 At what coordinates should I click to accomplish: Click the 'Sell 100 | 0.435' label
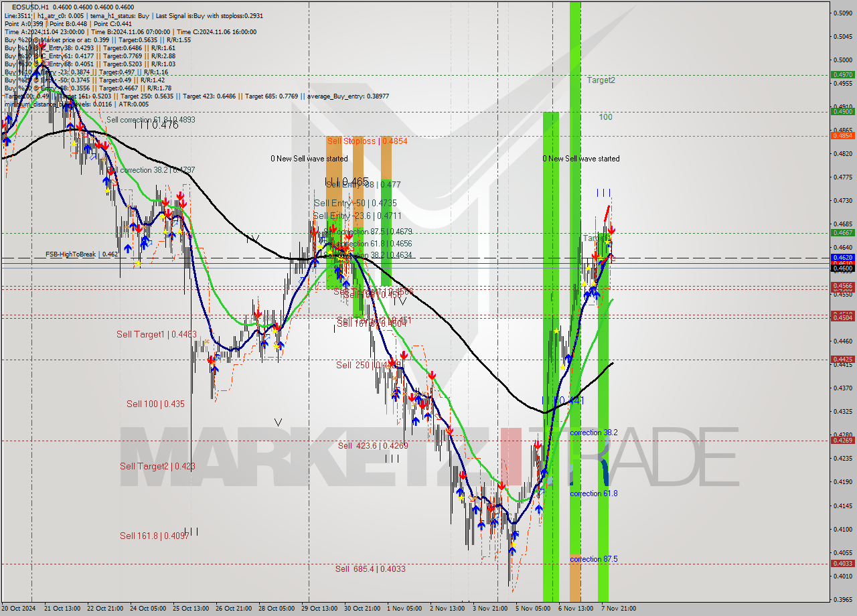click(x=155, y=404)
